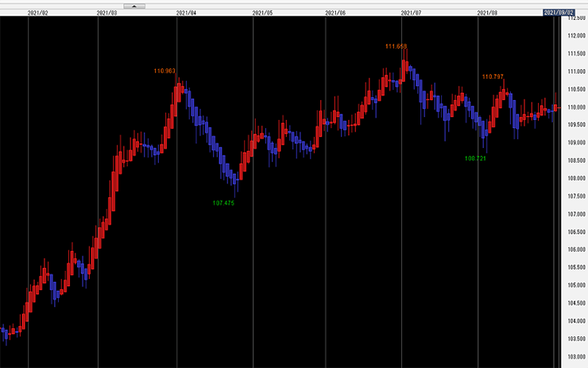Click the 111.658 peak price label
The width and height of the screenshot is (588, 368).
coord(396,47)
